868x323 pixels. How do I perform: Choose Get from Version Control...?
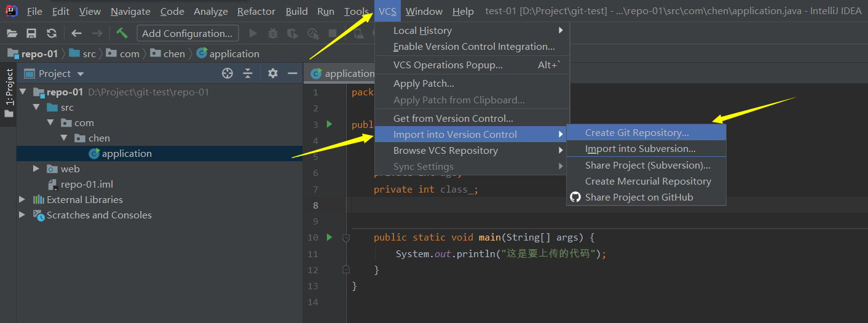472,118
